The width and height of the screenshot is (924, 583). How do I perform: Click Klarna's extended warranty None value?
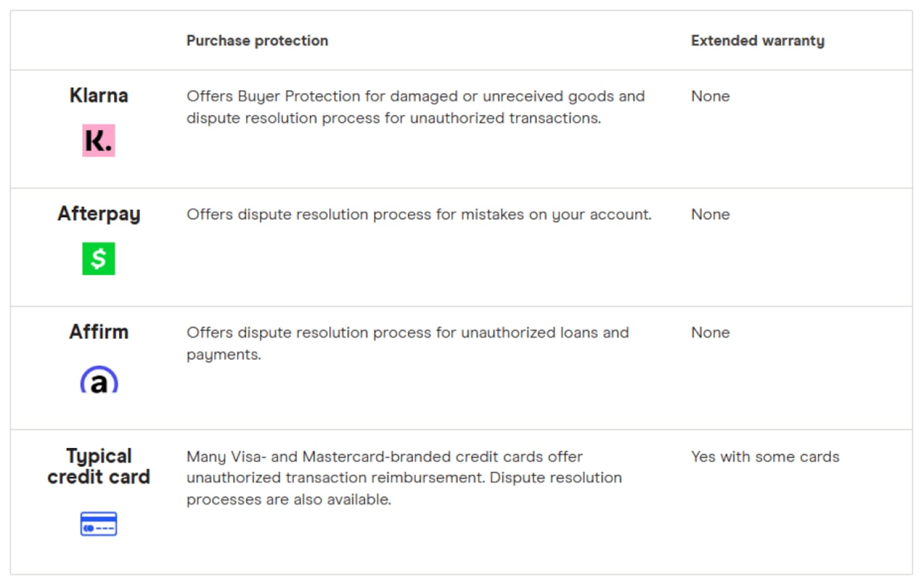coord(710,96)
